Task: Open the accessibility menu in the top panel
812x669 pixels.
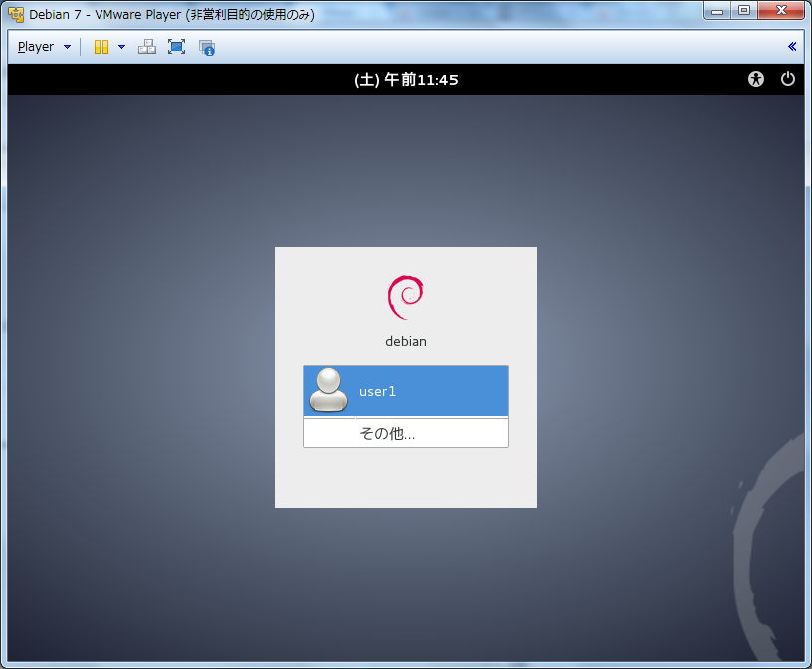Action: [756, 79]
